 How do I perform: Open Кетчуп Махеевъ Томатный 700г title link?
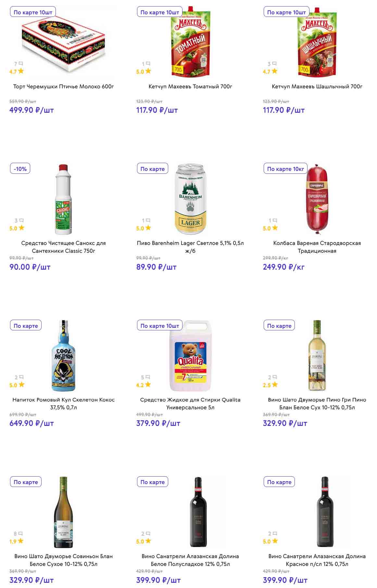click(190, 86)
